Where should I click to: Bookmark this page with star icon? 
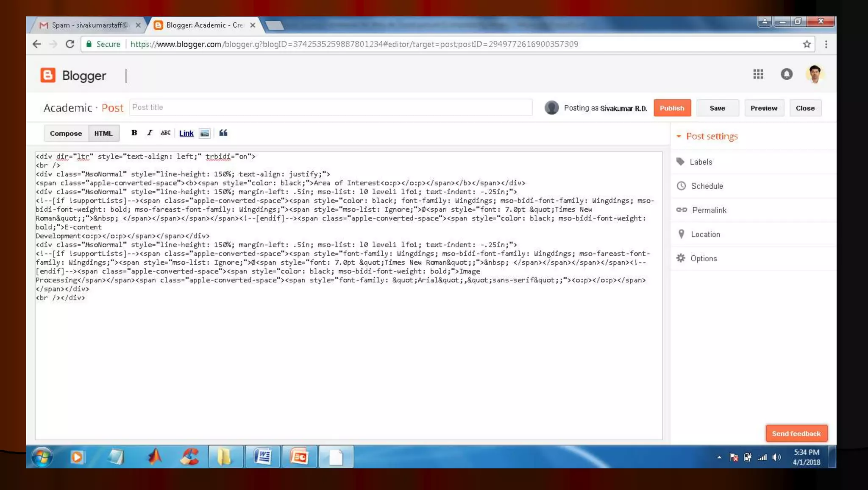[807, 44]
